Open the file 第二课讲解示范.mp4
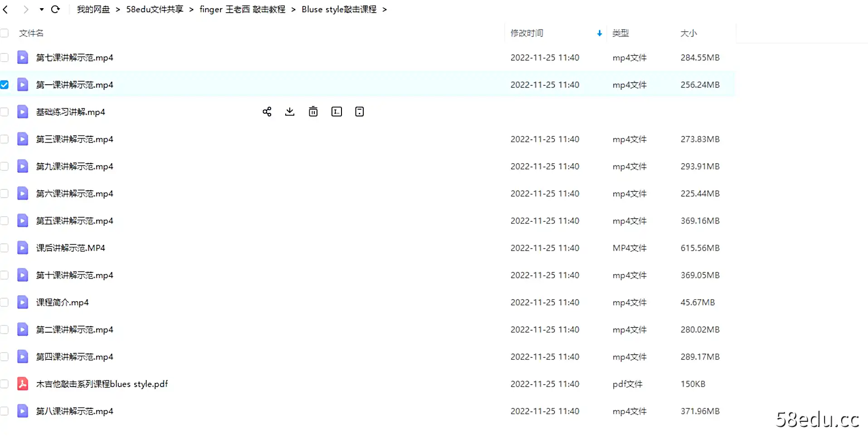The width and height of the screenshot is (868, 436). tap(75, 329)
